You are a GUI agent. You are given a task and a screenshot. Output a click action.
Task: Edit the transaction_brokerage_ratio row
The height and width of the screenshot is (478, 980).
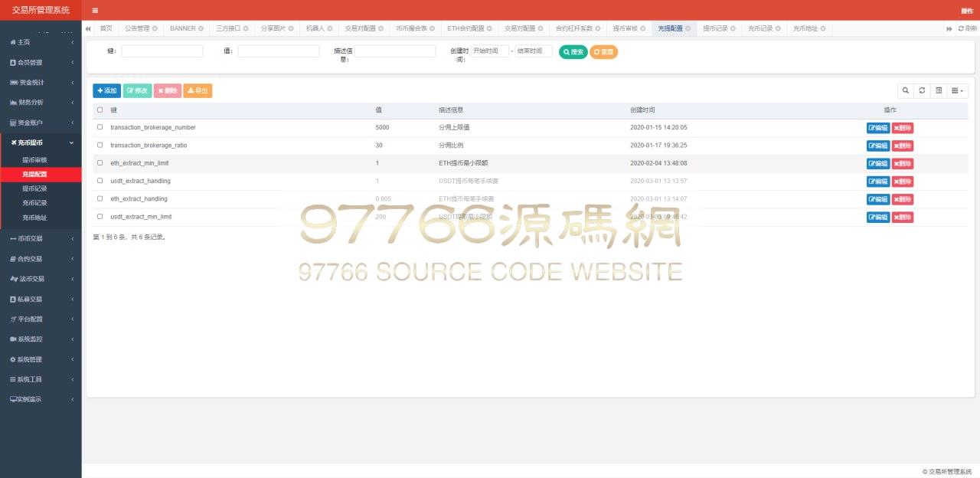878,146
